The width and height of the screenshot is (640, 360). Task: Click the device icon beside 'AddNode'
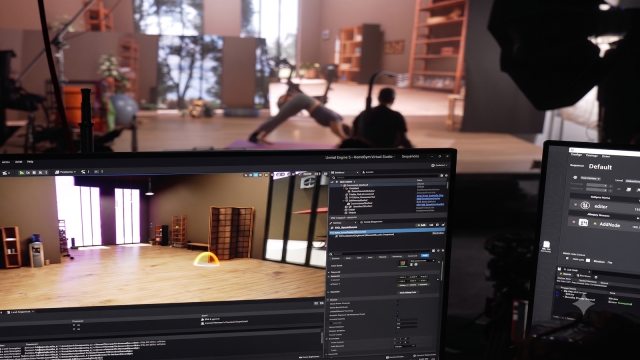pos(583,223)
